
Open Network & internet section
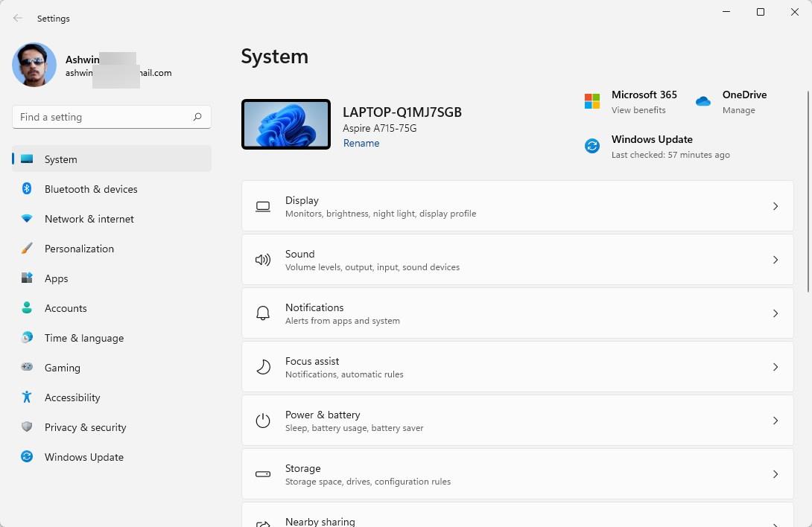[x=111, y=218]
